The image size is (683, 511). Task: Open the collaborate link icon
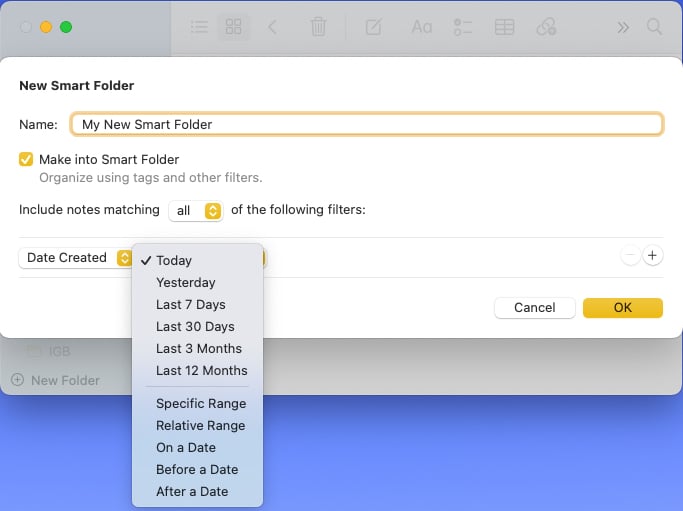[546, 27]
